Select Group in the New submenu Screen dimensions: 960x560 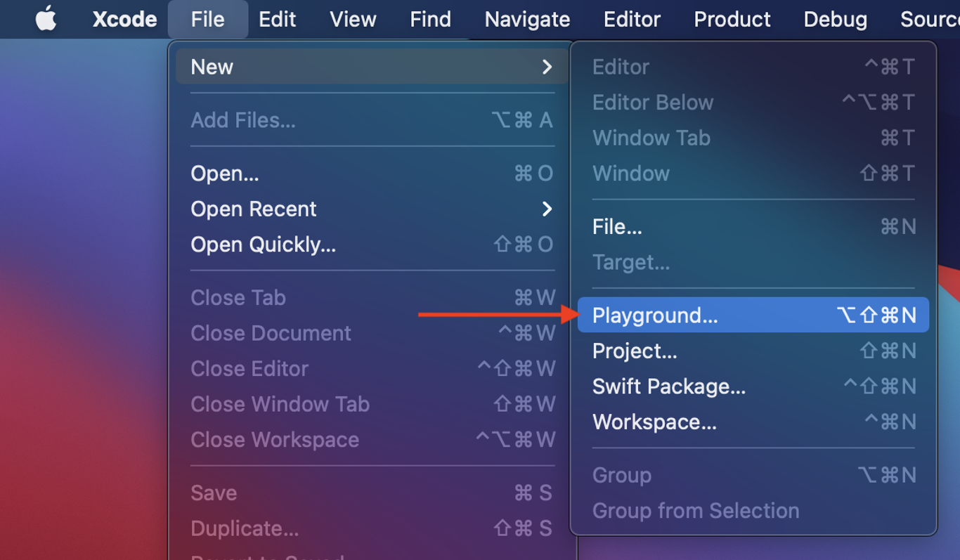click(x=753, y=475)
